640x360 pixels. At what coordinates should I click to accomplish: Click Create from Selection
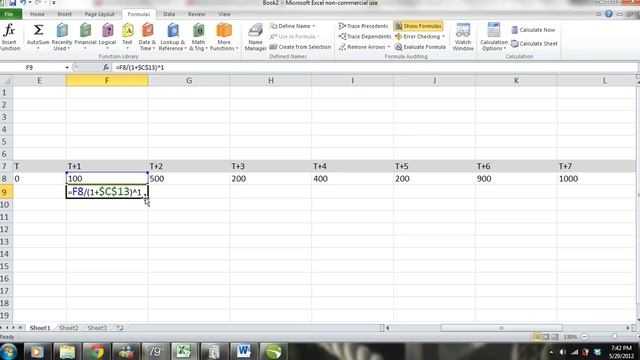[x=300, y=47]
